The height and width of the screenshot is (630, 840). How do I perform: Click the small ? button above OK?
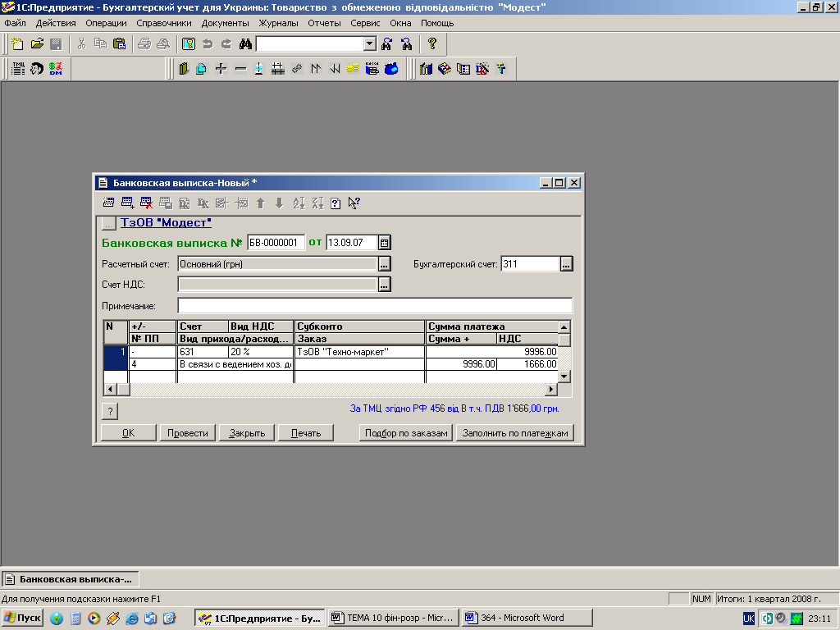(x=110, y=412)
